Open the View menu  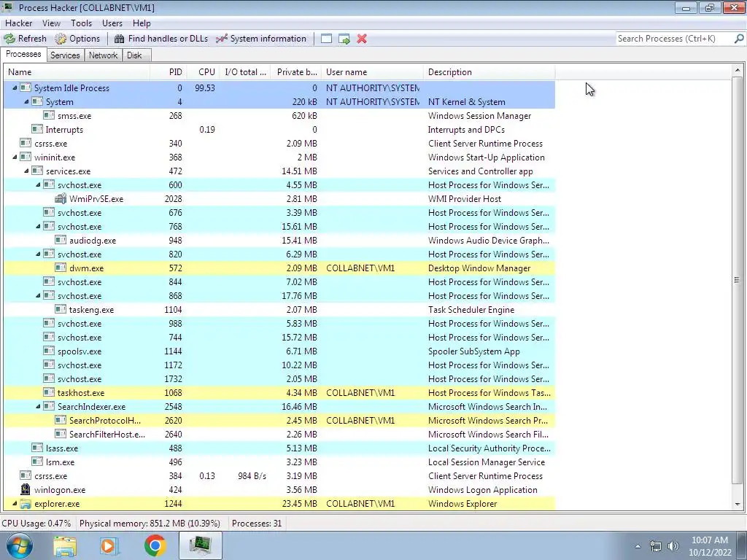(51, 23)
